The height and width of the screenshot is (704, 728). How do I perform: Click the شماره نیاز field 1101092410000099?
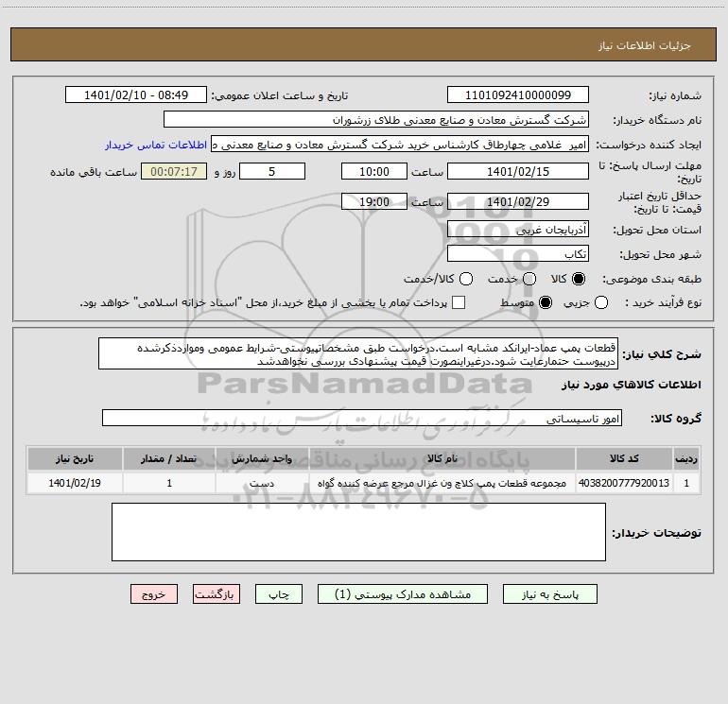(x=518, y=94)
